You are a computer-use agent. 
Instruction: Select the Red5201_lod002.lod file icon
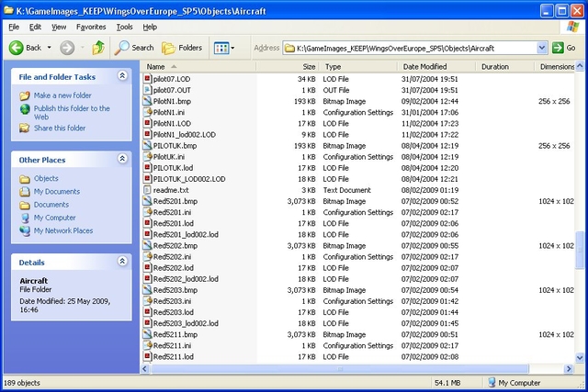point(147,234)
